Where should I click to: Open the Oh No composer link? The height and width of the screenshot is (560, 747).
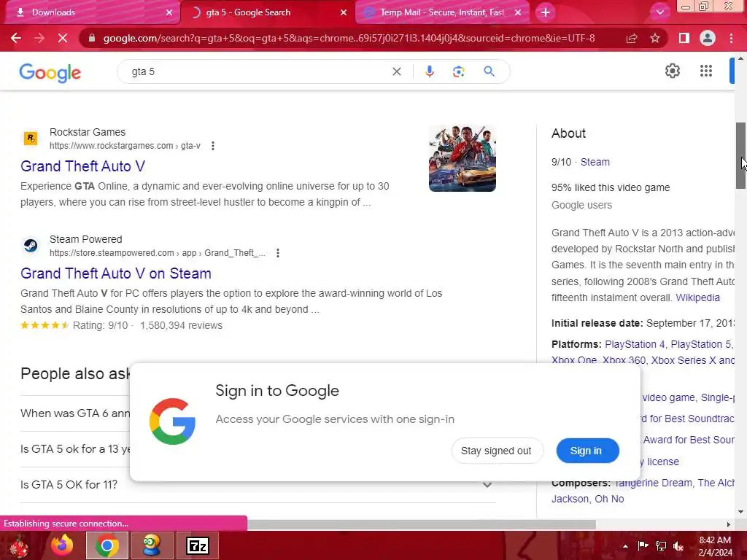609,499
